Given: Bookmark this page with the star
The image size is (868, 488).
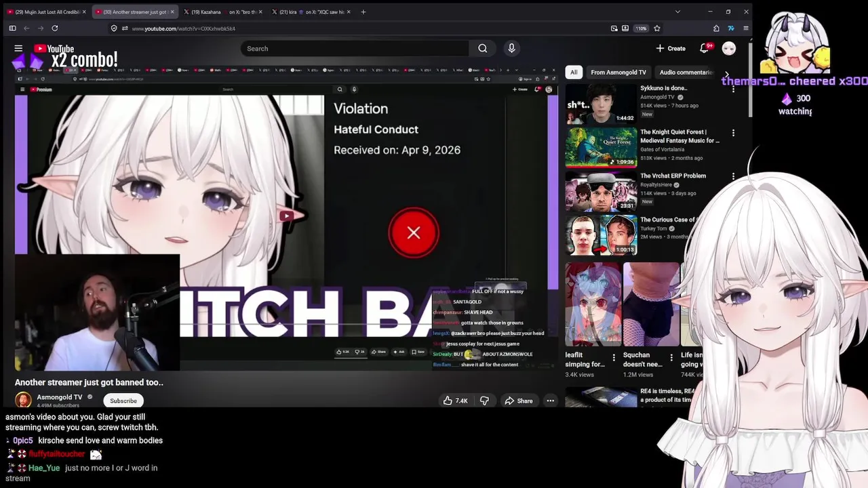Looking at the screenshot, I should click(656, 28).
